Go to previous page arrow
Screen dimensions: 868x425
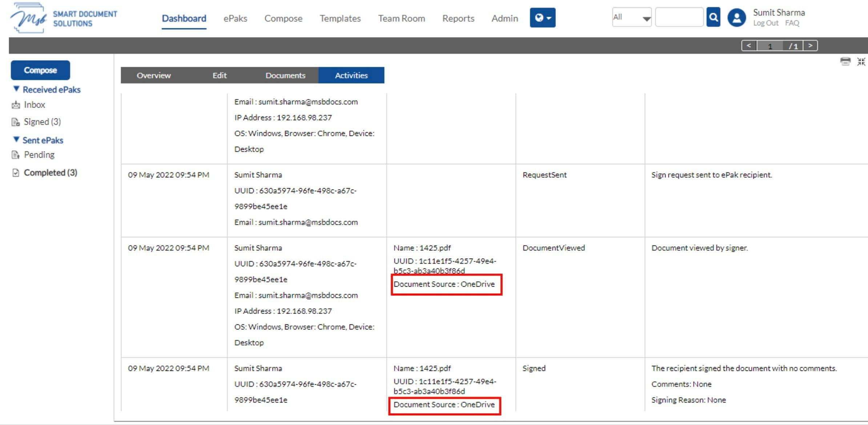tap(749, 46)
